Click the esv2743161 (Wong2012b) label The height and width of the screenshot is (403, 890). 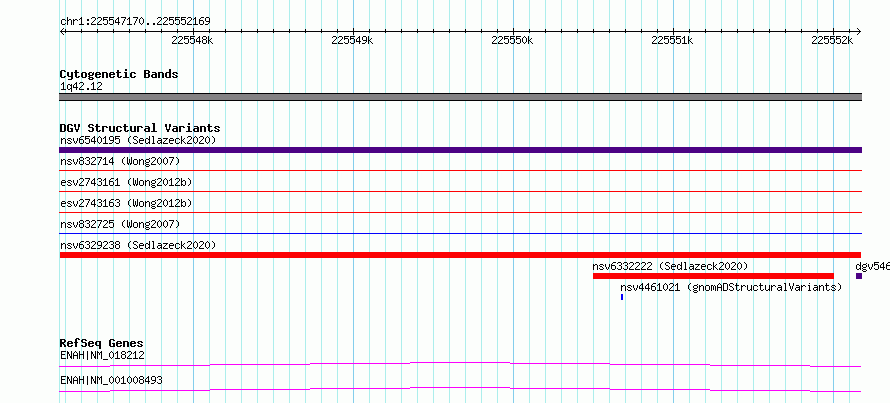pos(126,183)
